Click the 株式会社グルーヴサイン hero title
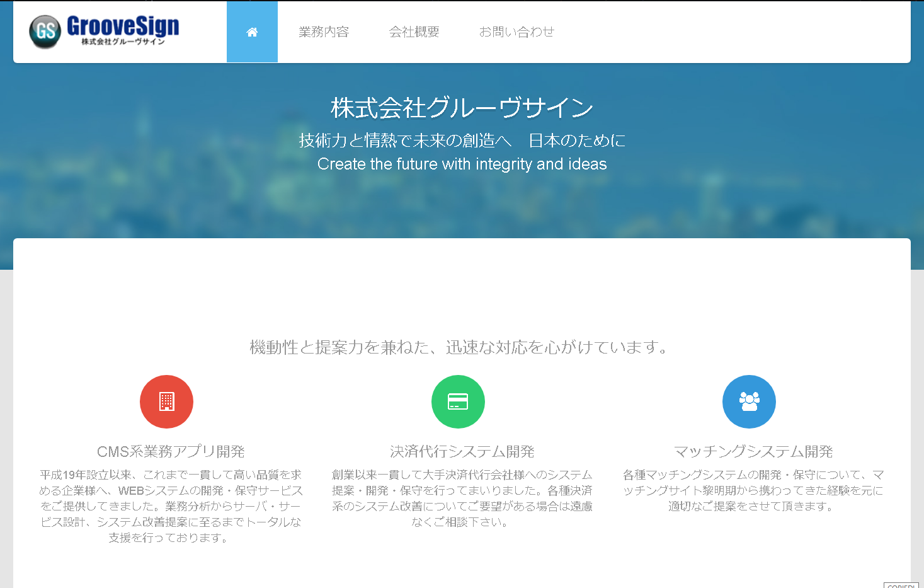924x588 pixels. coord(462,108)
